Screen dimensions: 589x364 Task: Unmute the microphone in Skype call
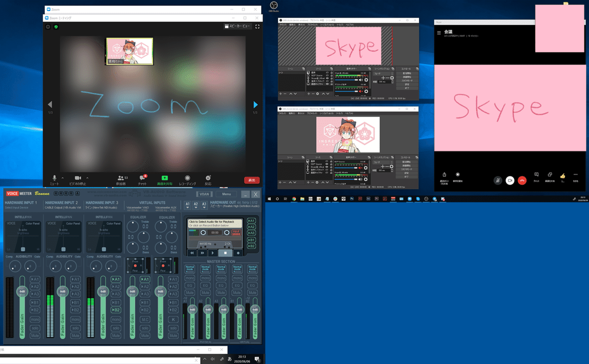497,181
